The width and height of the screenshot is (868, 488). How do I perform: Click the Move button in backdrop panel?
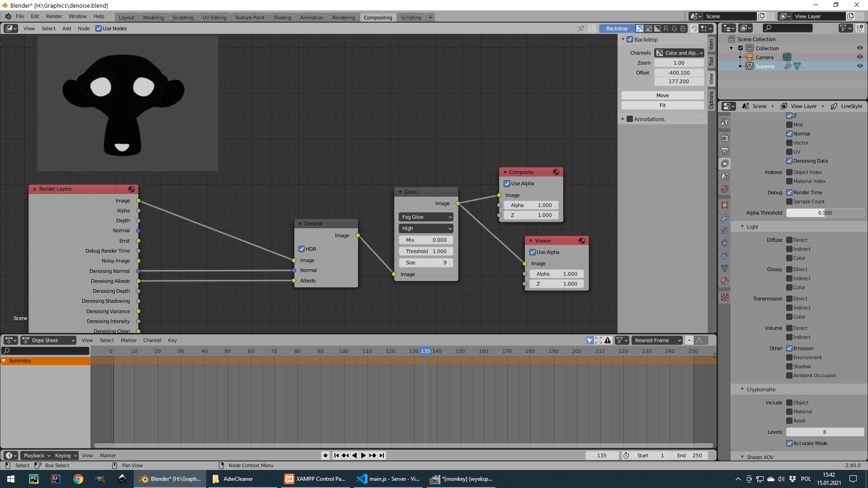(662, 95)
